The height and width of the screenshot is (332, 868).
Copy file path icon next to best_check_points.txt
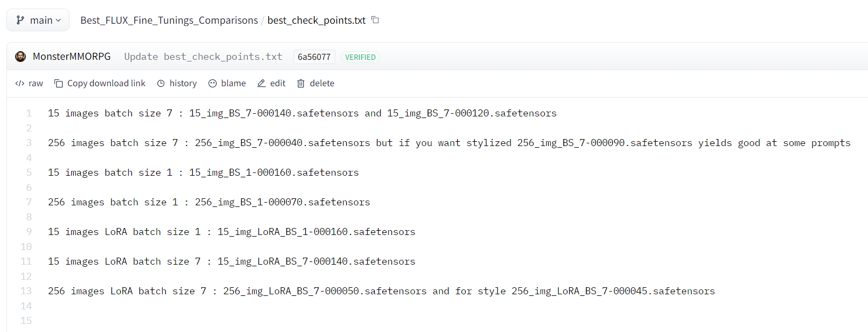(375, 20)
